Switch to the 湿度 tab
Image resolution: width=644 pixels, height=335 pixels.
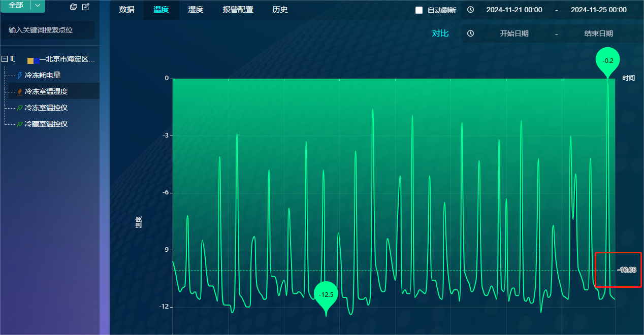coord(196,10)
